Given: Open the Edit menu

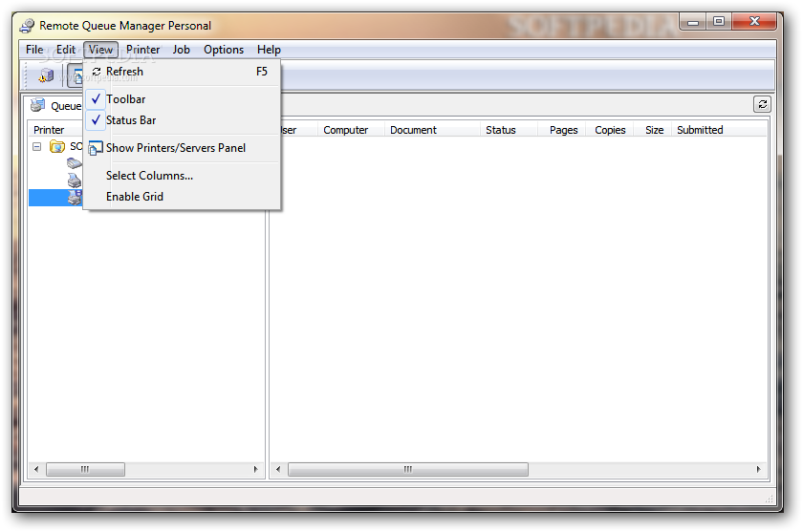Looking at the screenshot, I should pos(66,50).
